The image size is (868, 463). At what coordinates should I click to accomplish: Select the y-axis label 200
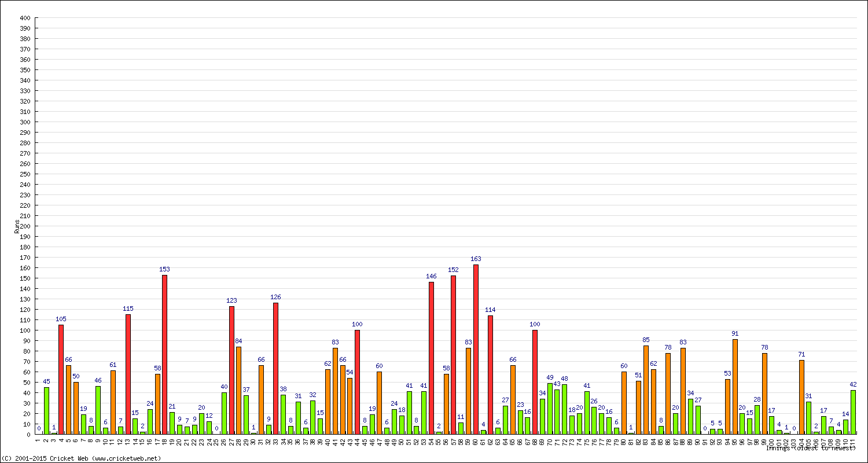(x=24, y=226)
